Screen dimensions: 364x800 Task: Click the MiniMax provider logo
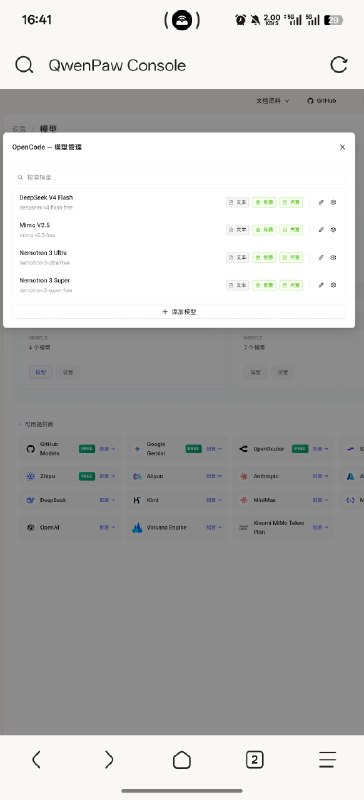click(244, 500)
